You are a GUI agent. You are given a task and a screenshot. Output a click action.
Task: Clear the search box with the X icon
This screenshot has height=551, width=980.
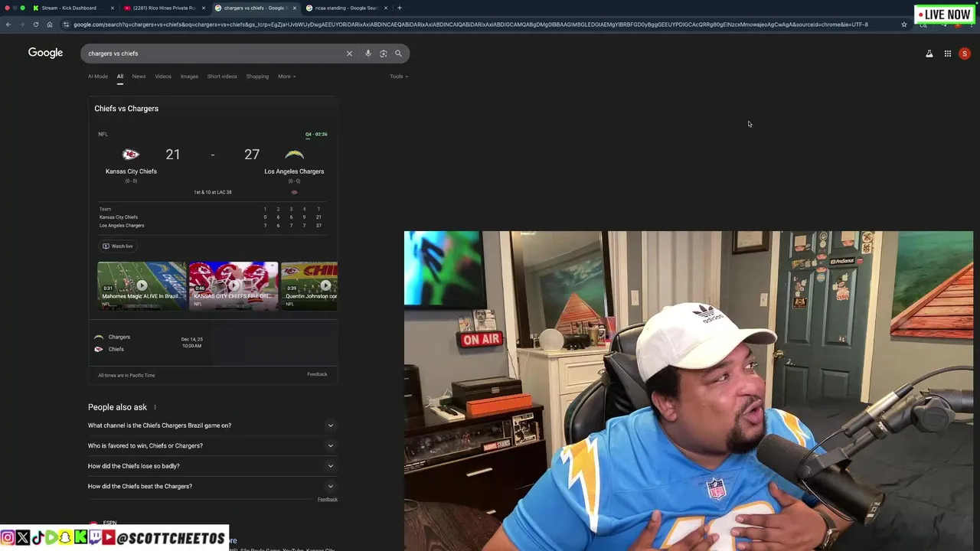pos(349,54)
